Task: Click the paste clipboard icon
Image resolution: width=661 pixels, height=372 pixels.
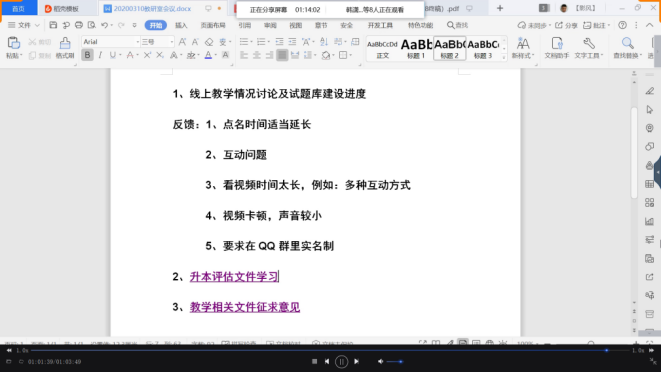Action: (13, 43)
